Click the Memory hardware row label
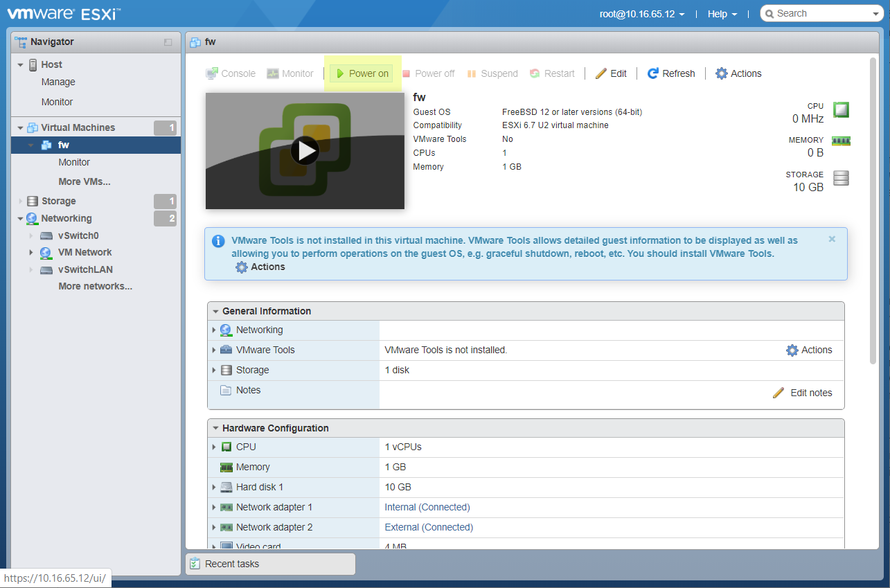 click(x=253, y=467)
